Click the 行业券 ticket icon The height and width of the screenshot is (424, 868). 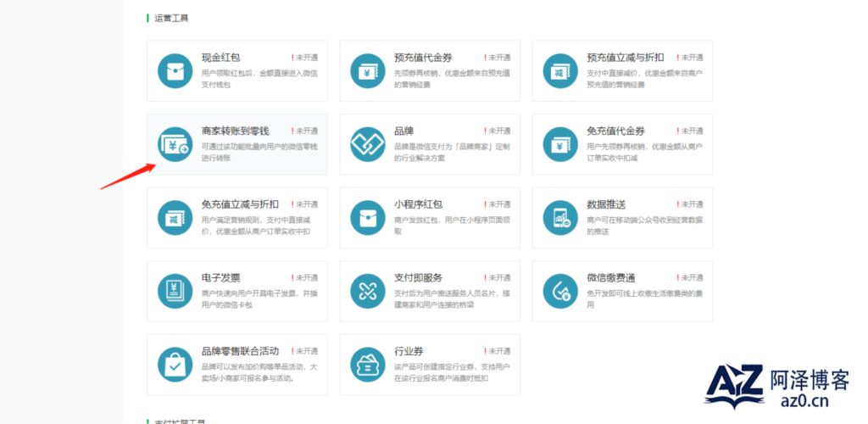point(368,365)
